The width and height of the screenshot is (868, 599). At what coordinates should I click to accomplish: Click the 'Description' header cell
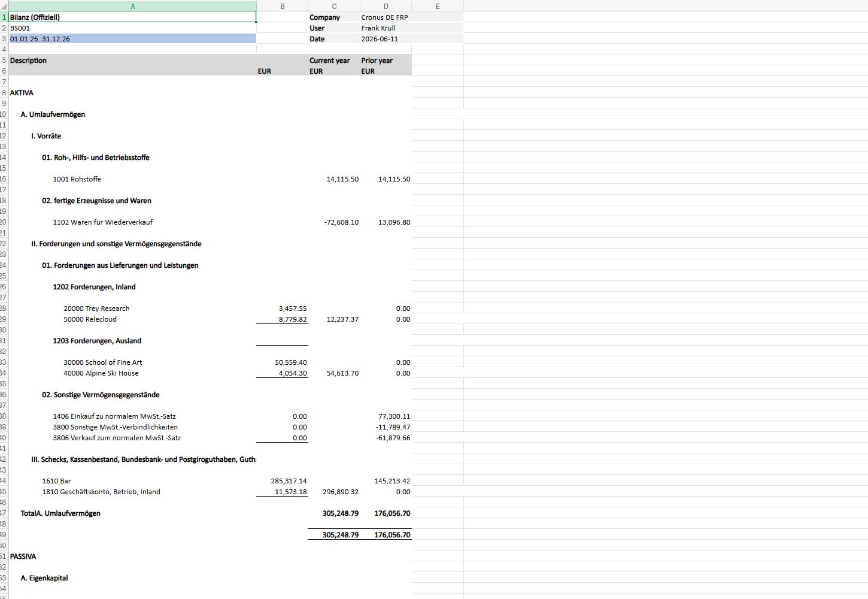click(132, 60)
